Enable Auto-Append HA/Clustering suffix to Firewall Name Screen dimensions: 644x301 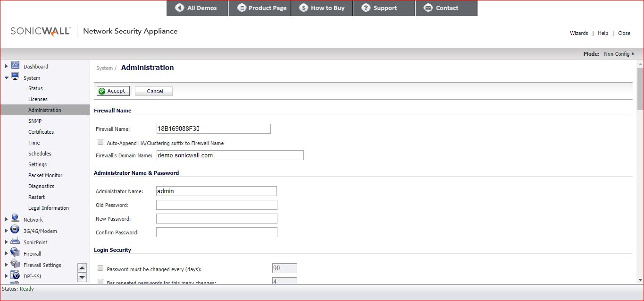pyautogui.click(x=100, y=142)
